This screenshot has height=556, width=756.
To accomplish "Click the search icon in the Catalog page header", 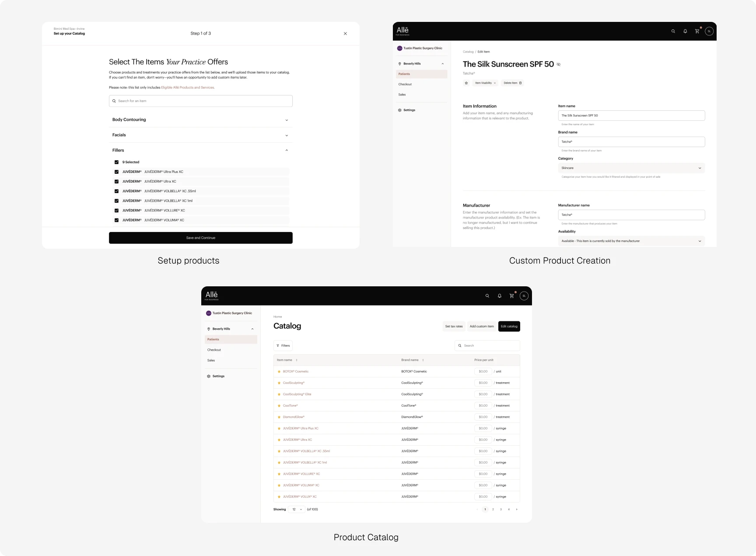I will pos(487,296).
